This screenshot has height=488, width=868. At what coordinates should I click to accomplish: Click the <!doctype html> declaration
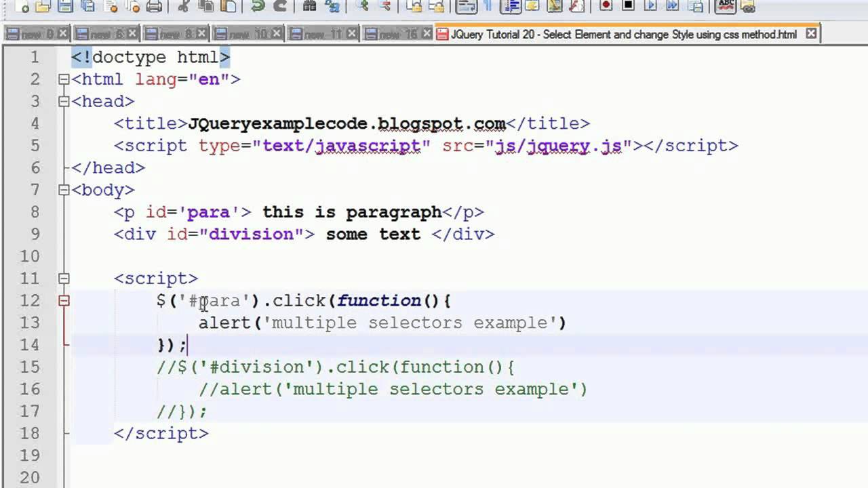click(151, 58)
